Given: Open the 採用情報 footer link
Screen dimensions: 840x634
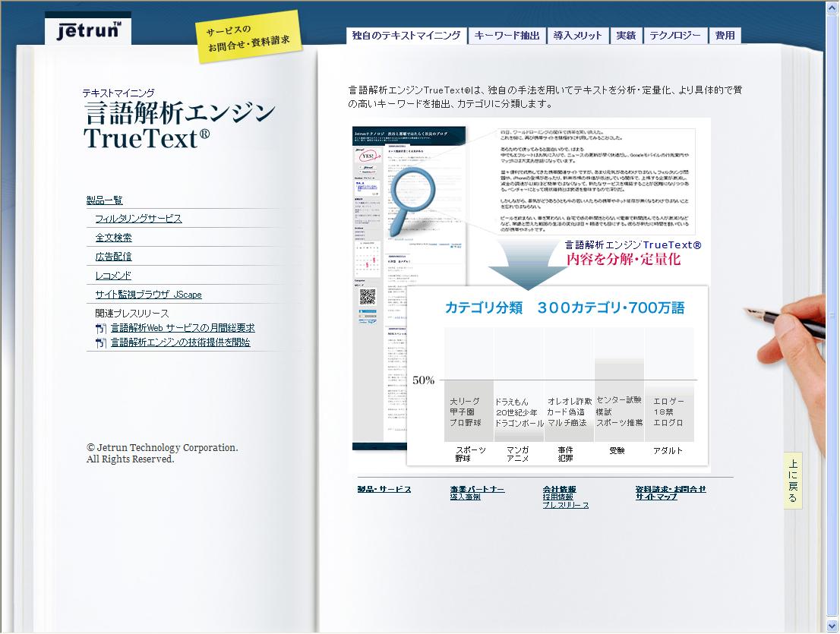Looking at the screenshot, I should tap(557, 497).
